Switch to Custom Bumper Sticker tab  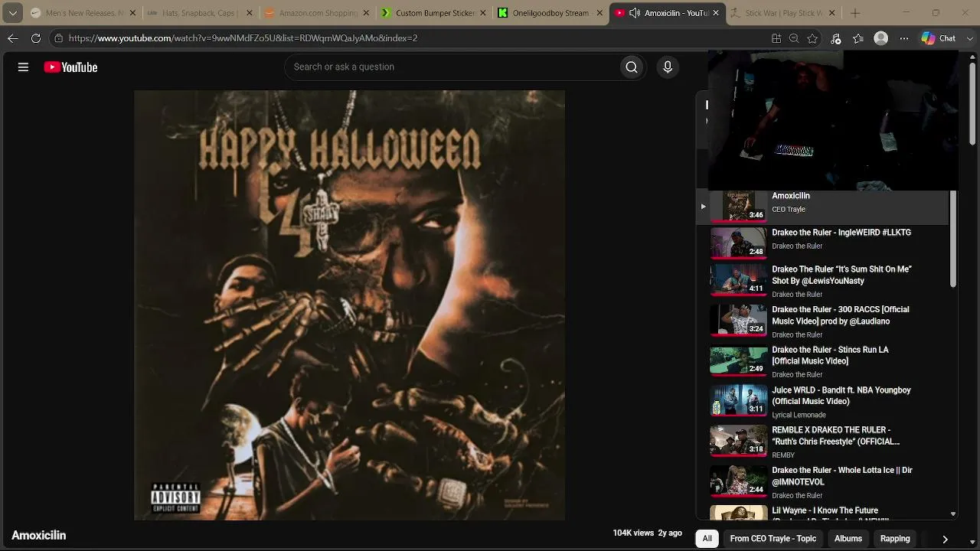point(433,13)
